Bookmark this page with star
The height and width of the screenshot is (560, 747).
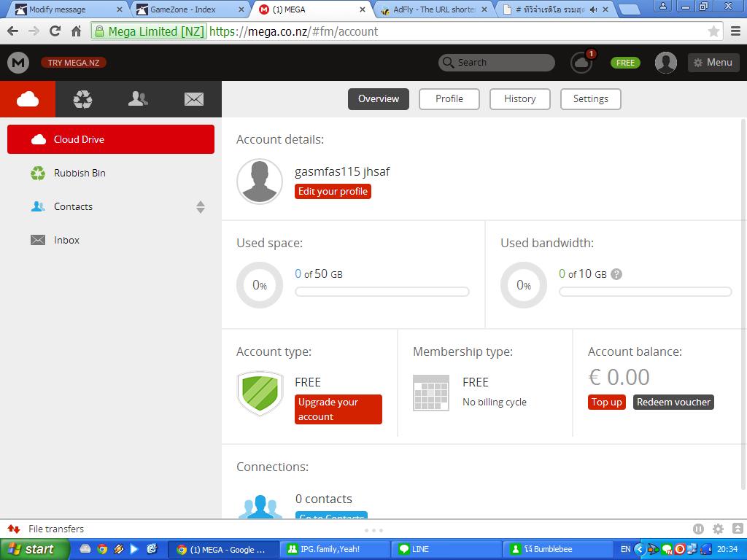(713, 31)
